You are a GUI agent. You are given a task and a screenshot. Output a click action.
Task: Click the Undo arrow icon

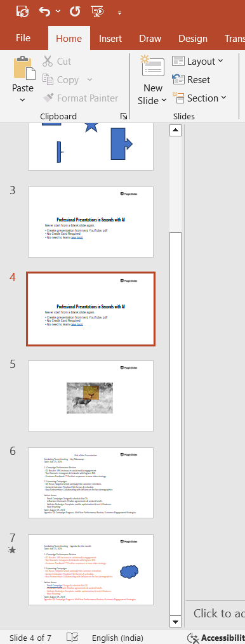pos(44,11)
